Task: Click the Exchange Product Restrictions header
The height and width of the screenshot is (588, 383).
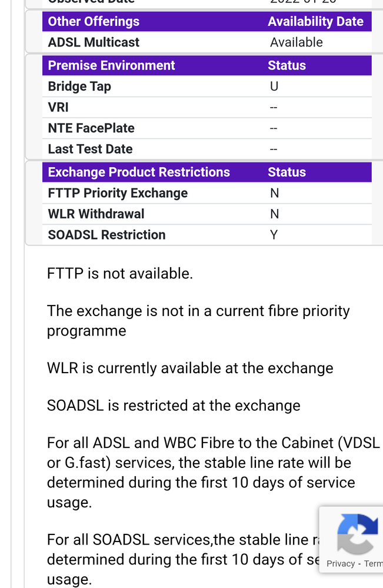Action: point(139,172)
